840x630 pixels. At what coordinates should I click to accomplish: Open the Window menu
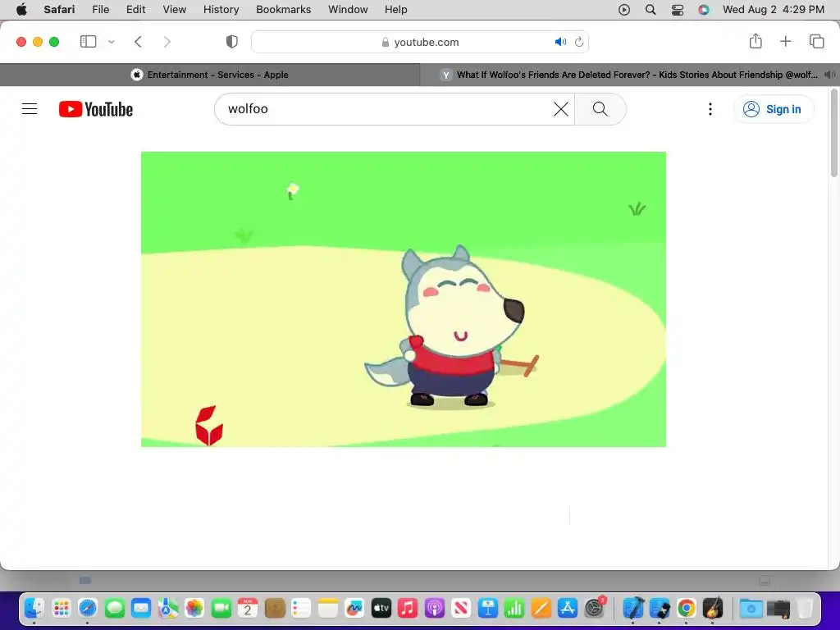point(348,10)
